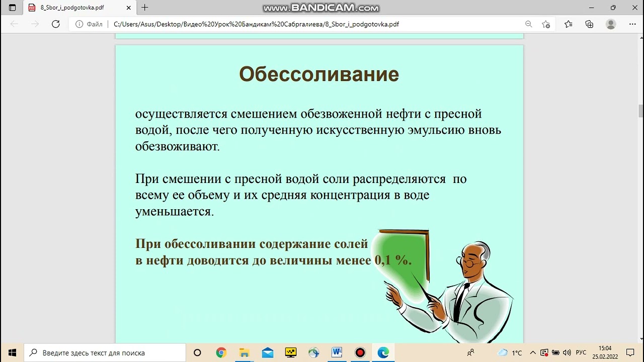Open the People icon in taskbar
Viewport: 644px width, 362px height.
pos(471,353)
